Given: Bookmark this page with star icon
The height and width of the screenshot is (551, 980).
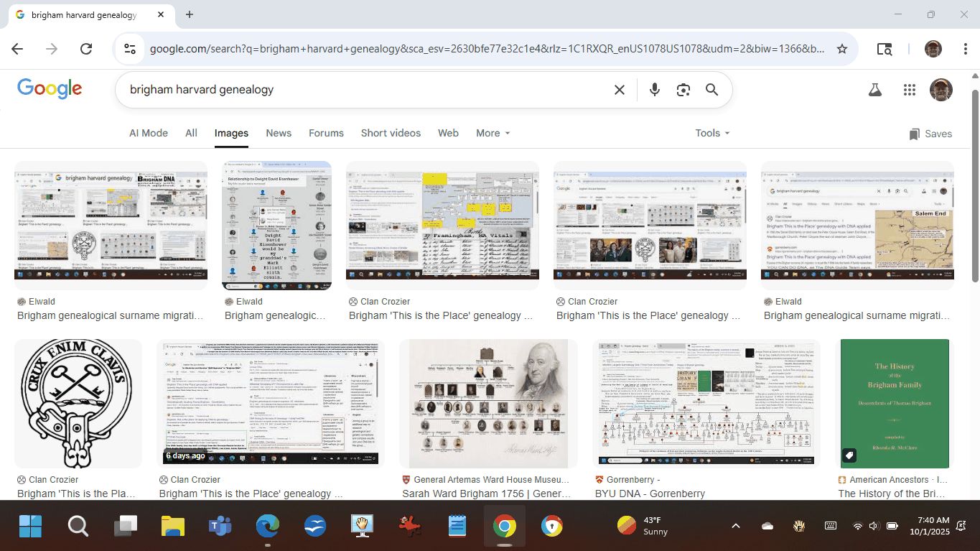Looking at the screenshot, I should pyautogui.click(x=842, y=49).
